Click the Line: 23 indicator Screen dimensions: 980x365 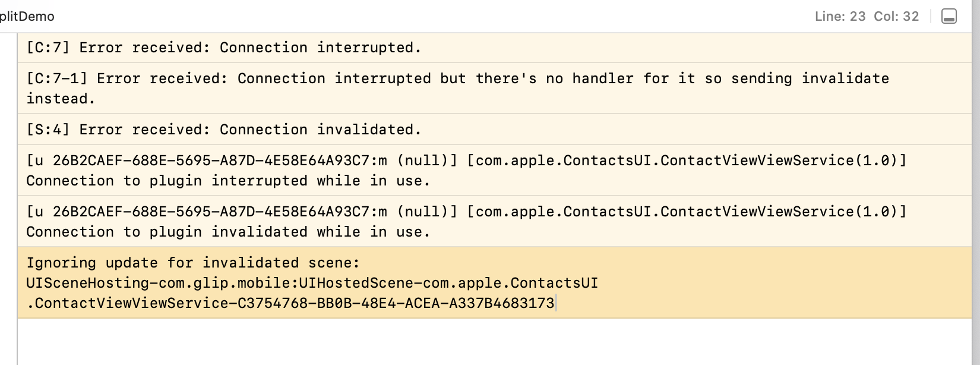[840, 17]
